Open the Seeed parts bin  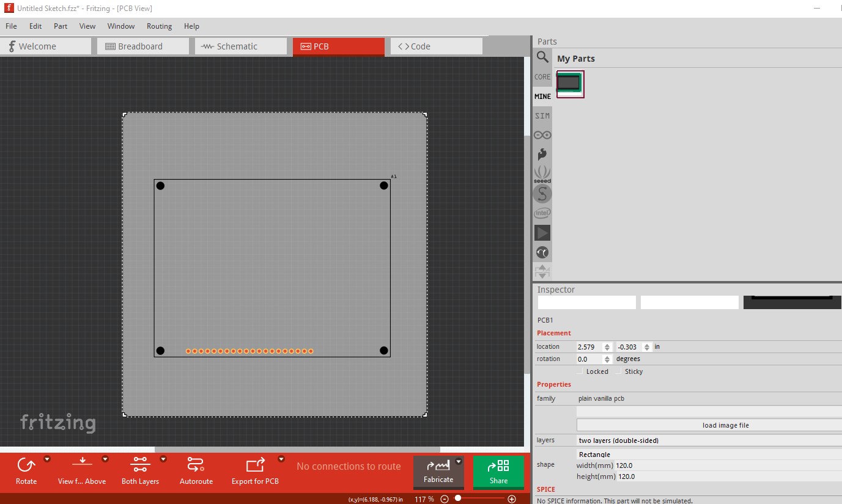[542, 174]
